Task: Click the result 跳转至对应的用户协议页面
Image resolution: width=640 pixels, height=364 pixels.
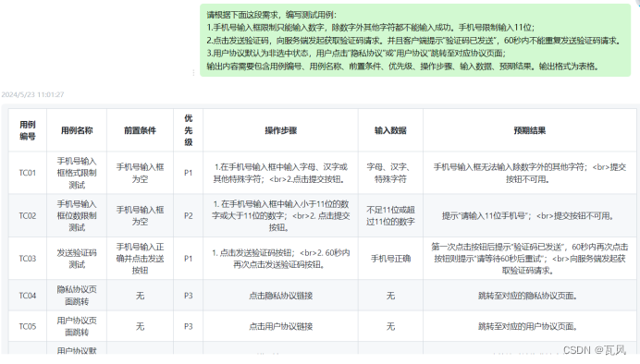Action: tap(529, 326)
